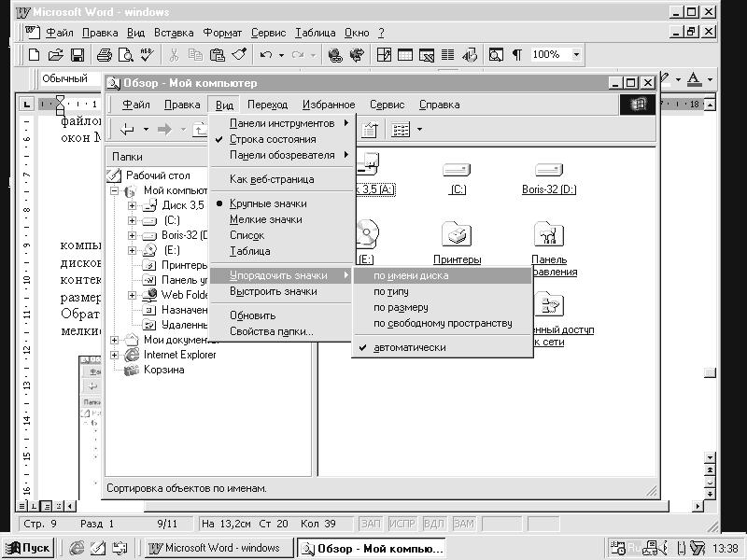Expand Web Folders tree node
Image resolution: width=747 pixels, height=560 pixels.
coord(132,295)
